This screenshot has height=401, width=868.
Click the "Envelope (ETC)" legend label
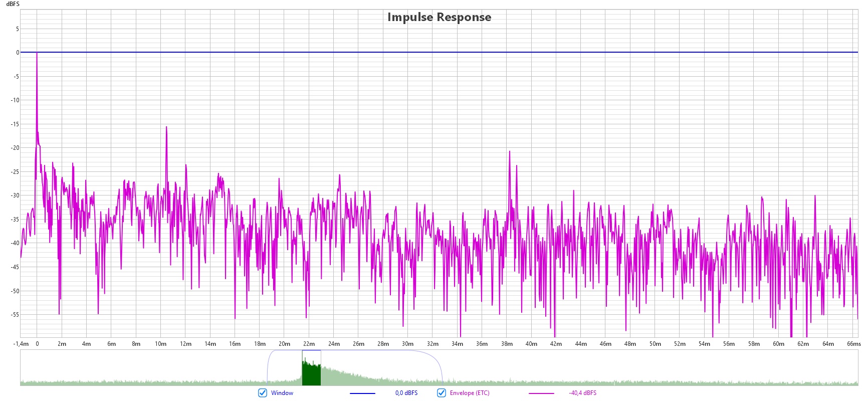click(x=470, y=393)
